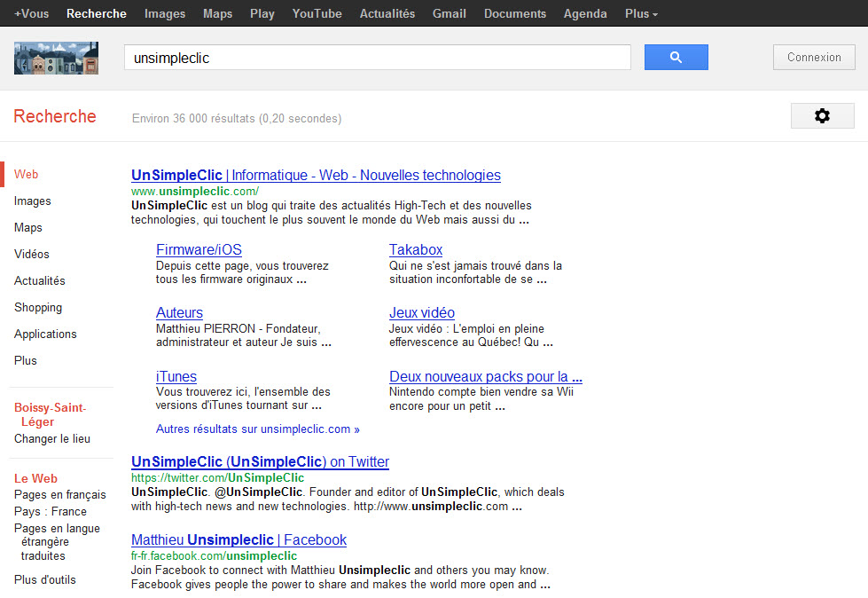868x598 pixels.
Task: Open YouTube from the top bar
Action: 317,14
